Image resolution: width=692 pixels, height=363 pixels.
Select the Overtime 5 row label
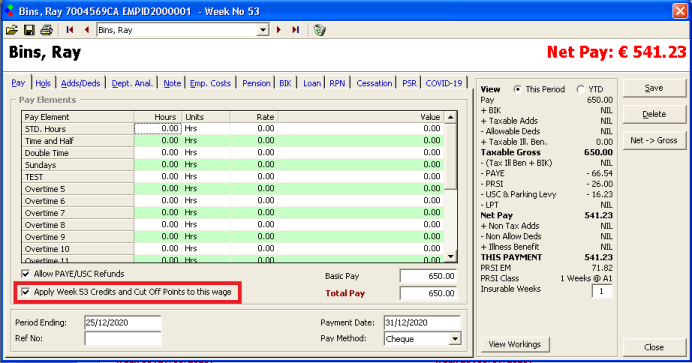(78, 189)
